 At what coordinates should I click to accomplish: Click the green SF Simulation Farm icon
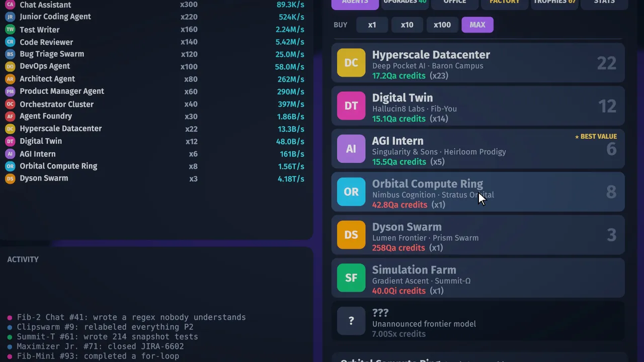351,278
